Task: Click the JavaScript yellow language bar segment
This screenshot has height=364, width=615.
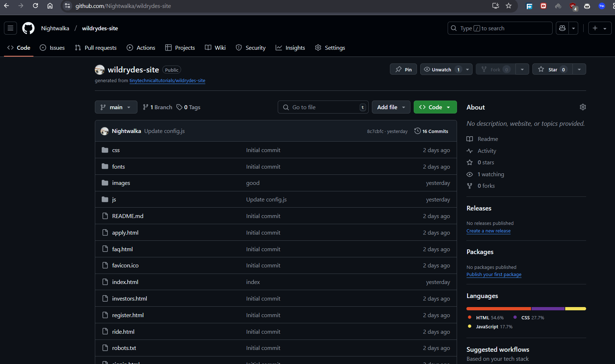Action: point(576,308)
